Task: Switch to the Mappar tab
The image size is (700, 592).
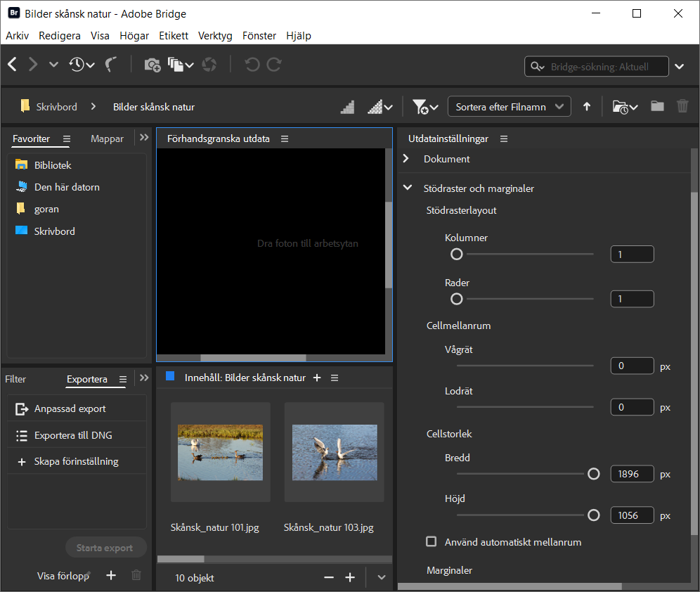Action: [107, 139]
